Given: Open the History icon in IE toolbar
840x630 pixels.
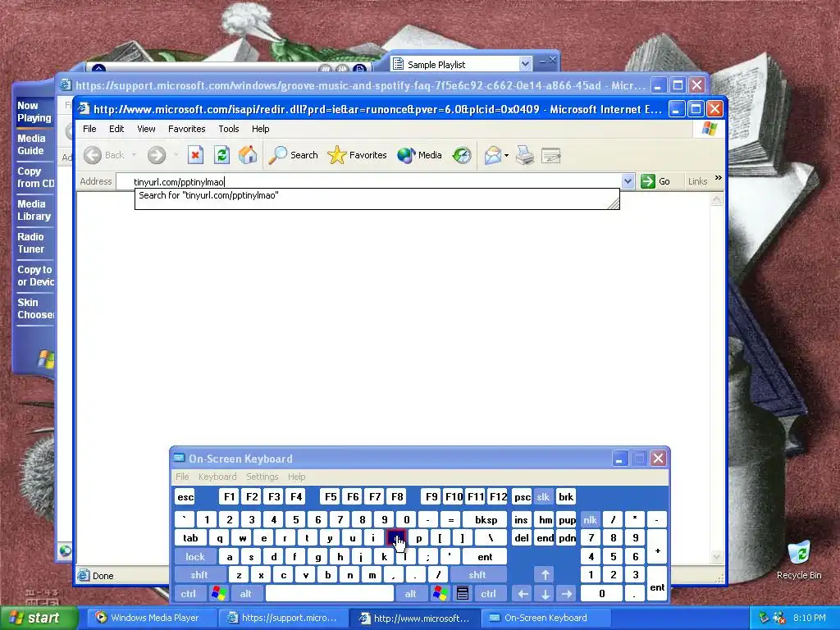Looking at the screenshot, I should [462, 155].
